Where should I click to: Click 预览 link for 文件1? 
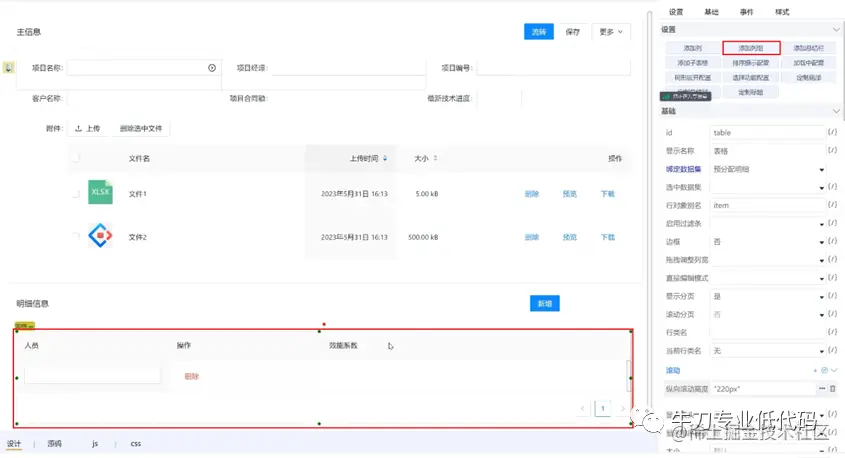point(570,194)
